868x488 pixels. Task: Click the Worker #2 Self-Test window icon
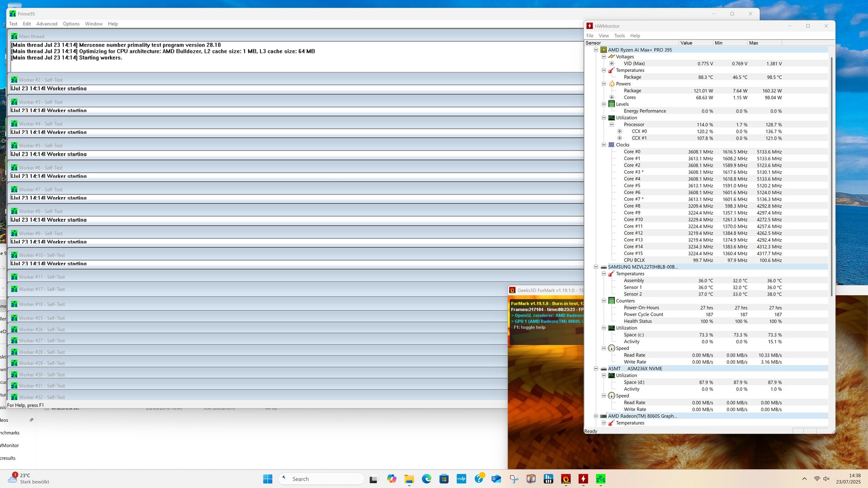click(x=14, y=80)
